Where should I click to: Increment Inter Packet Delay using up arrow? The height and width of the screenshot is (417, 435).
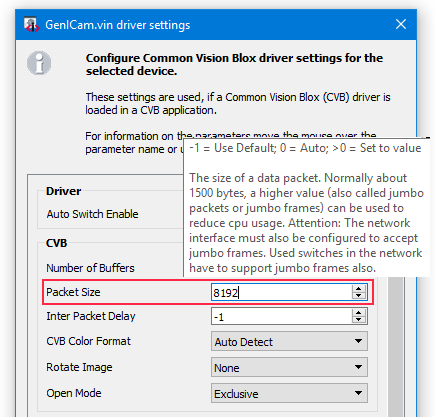point(359,313)
